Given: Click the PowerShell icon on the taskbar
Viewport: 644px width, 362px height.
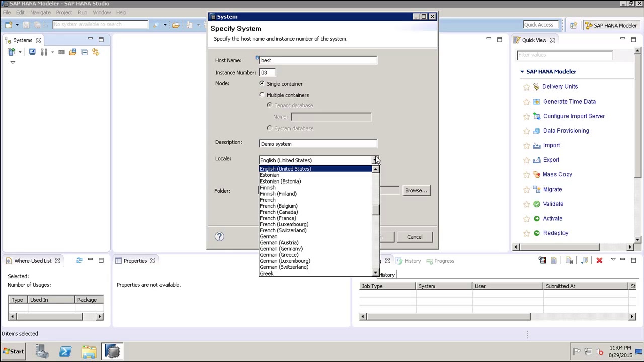Looking at the screenshot, I should [x=65, y=352].
